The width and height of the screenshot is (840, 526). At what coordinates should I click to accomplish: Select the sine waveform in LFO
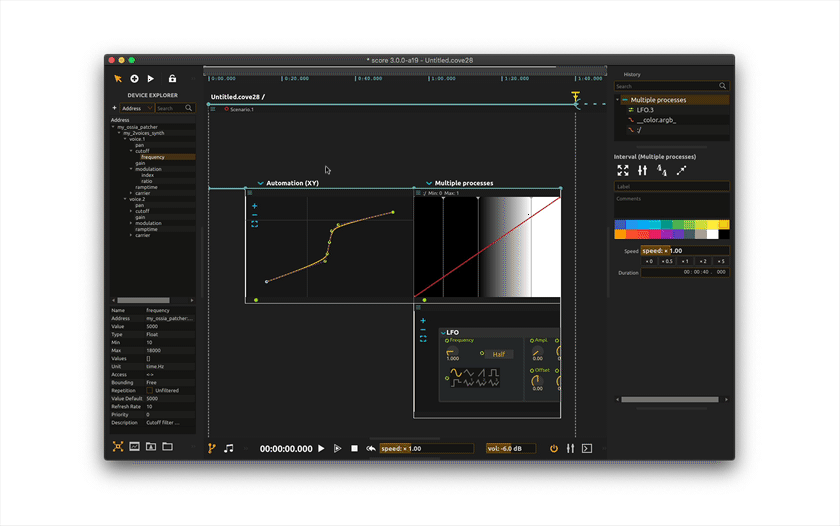pos(456,373)
